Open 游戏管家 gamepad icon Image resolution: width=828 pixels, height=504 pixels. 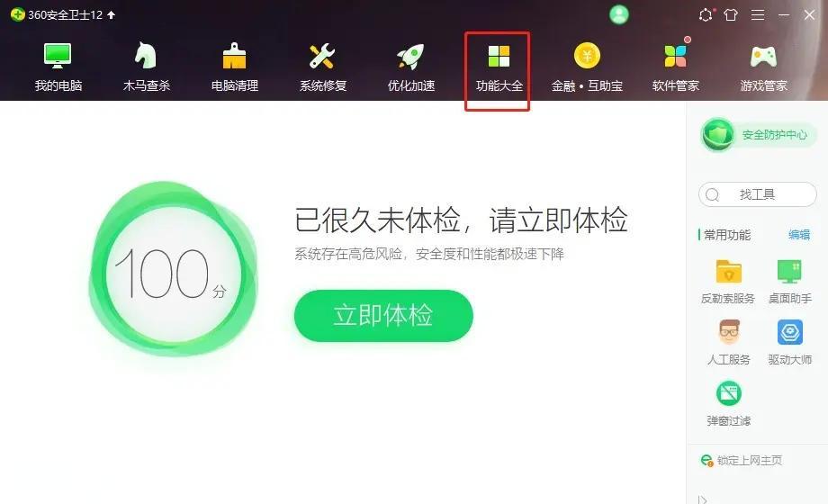pyautogui.click(x=763, y=57)
